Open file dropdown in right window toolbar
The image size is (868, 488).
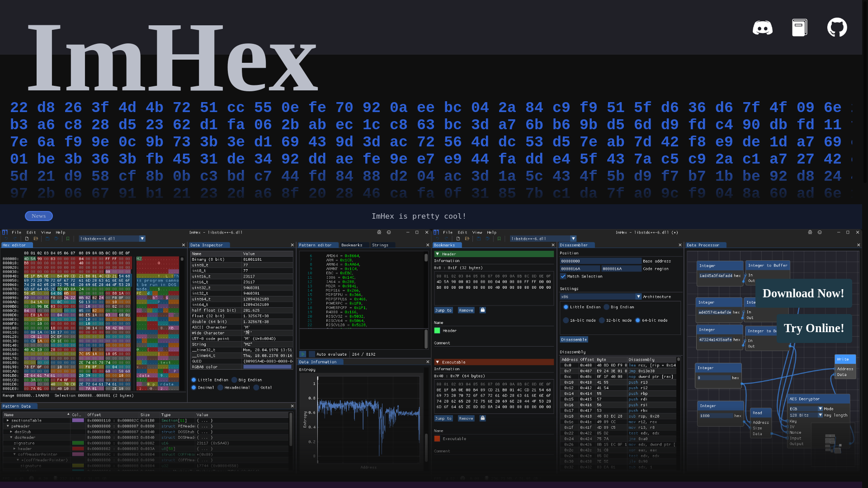[x=543, y=239]
